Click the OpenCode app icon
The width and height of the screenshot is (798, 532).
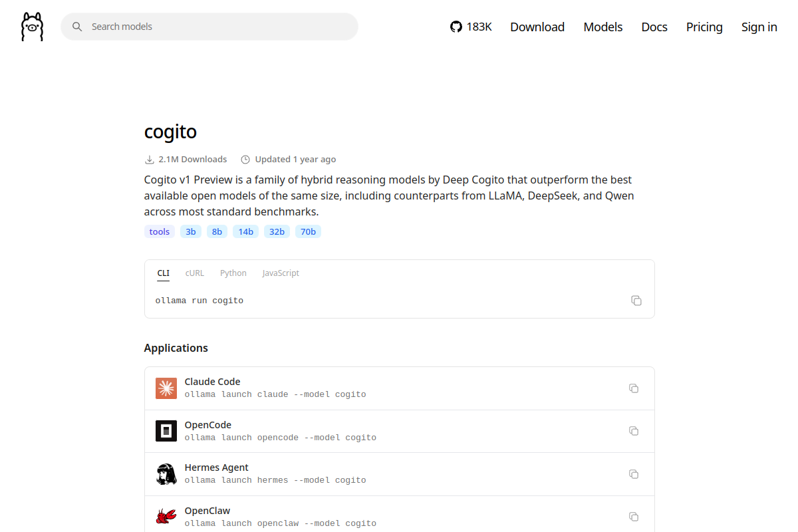click(x=166, y=431)
